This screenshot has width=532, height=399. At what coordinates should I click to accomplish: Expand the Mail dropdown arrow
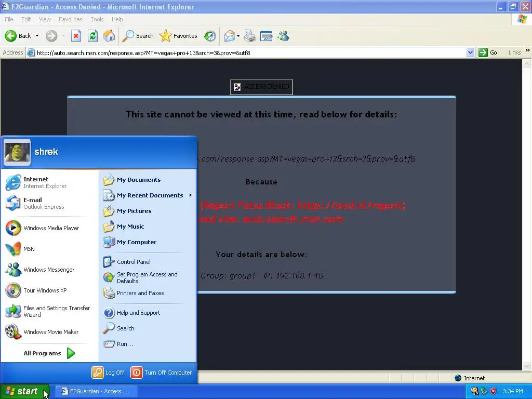coord(238,36)
